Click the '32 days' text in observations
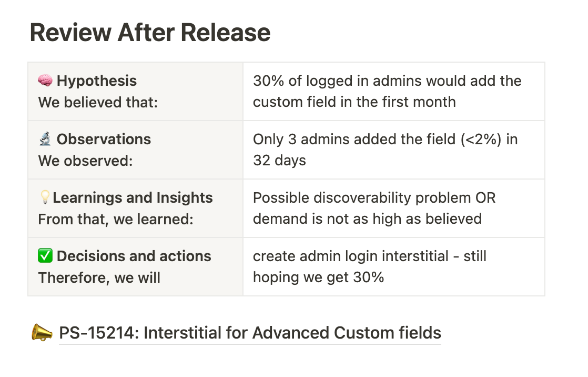Viewport: 588px width, 377px height. pos(279,161)
